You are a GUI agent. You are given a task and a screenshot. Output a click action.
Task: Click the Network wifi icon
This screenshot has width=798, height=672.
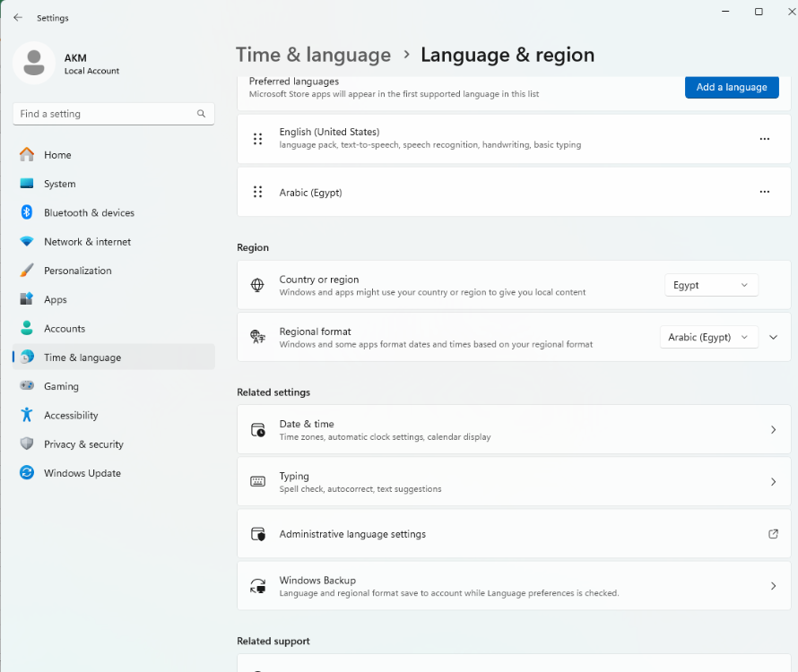27,242
